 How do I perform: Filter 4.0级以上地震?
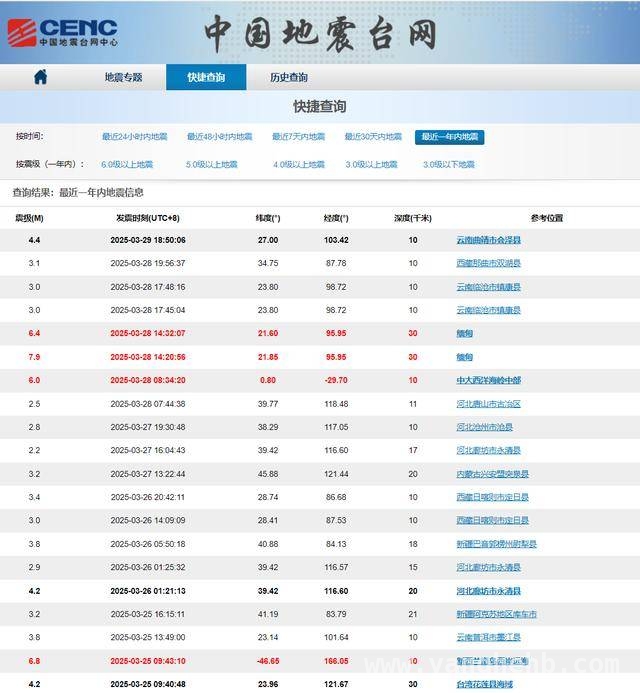(299, 164)
